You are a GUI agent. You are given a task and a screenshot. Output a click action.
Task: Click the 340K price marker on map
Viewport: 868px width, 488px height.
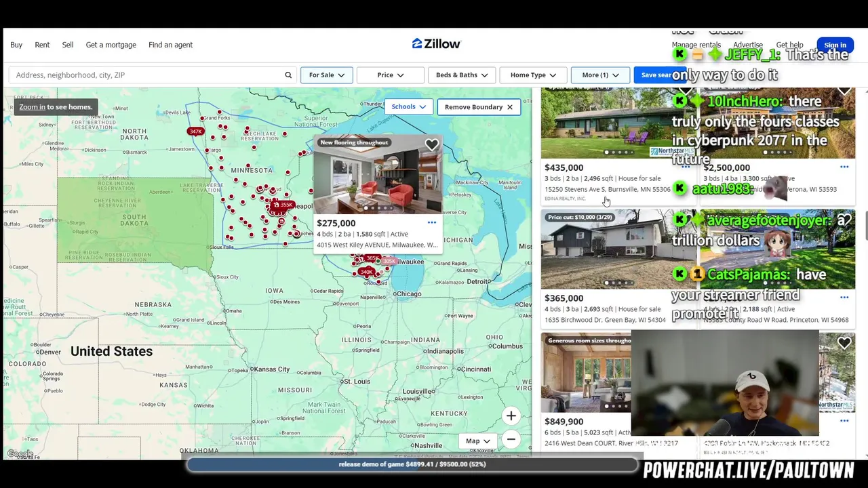pyautogui.click(x=366, y=272)
